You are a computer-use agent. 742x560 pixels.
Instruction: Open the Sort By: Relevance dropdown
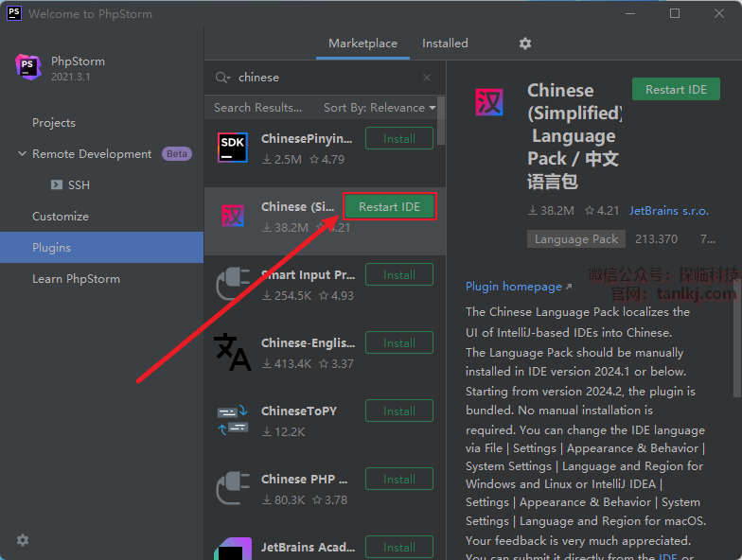coord(380,108)
